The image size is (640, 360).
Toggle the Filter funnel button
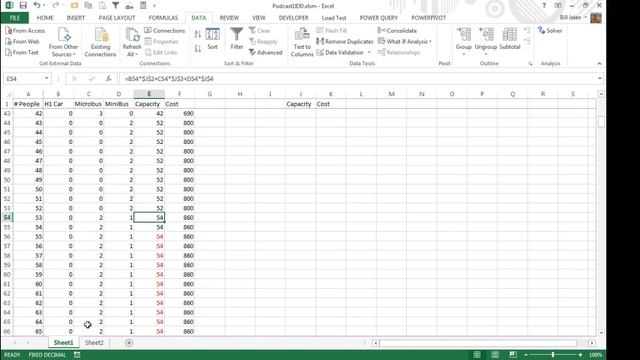tap(237, 39)
